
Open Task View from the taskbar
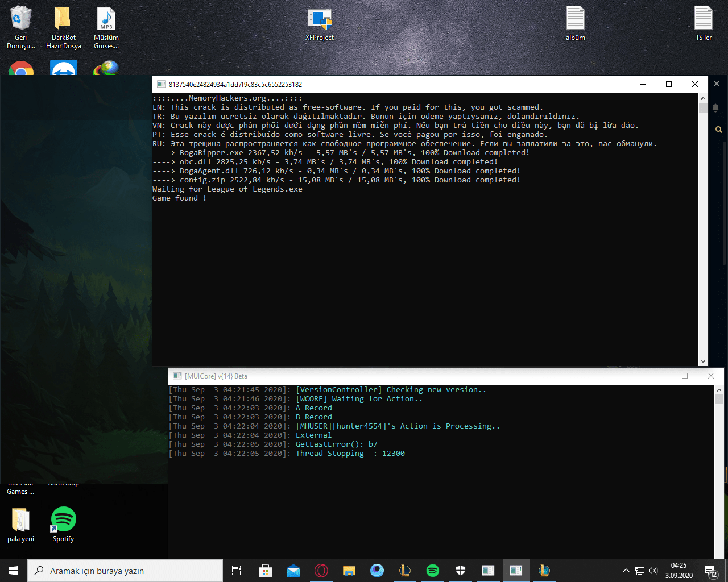(237, 571)
